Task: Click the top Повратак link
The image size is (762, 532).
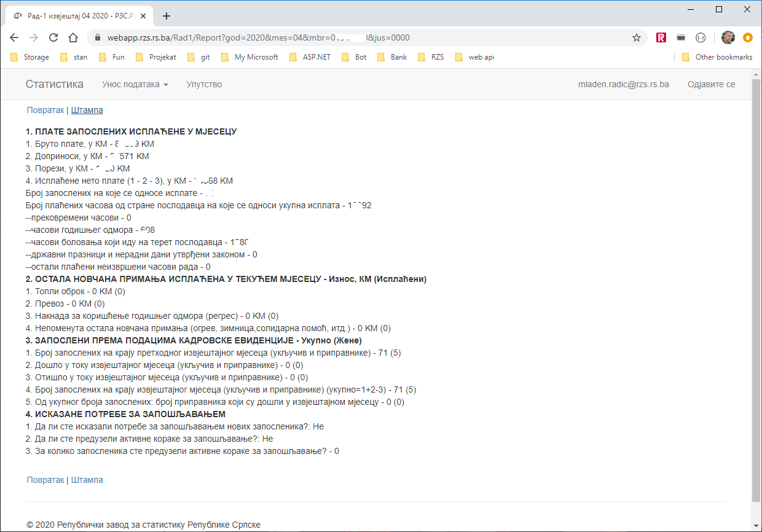Action: coord(45,110)
